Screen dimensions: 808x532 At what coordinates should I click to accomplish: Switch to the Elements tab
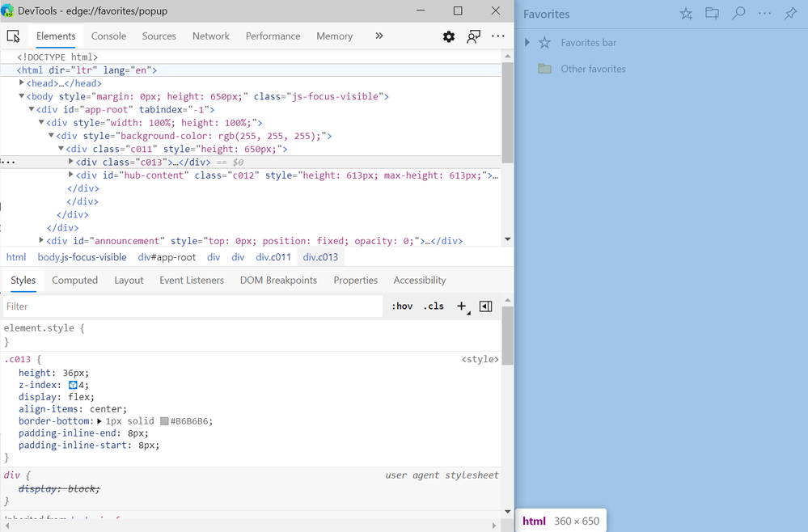(x=56, y=36)
